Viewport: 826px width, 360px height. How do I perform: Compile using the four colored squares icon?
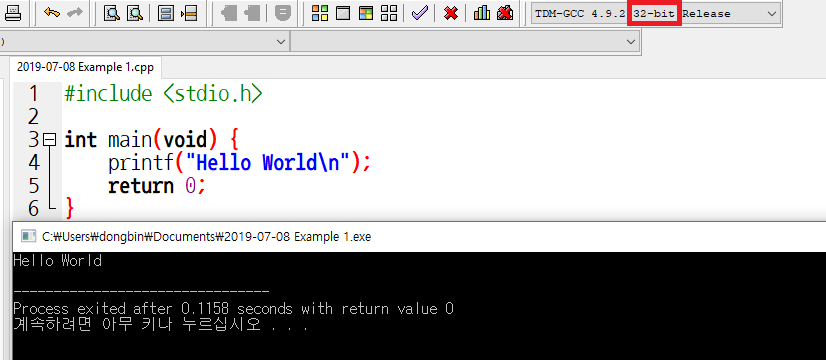pyautogui.click(x=320, y=13)
